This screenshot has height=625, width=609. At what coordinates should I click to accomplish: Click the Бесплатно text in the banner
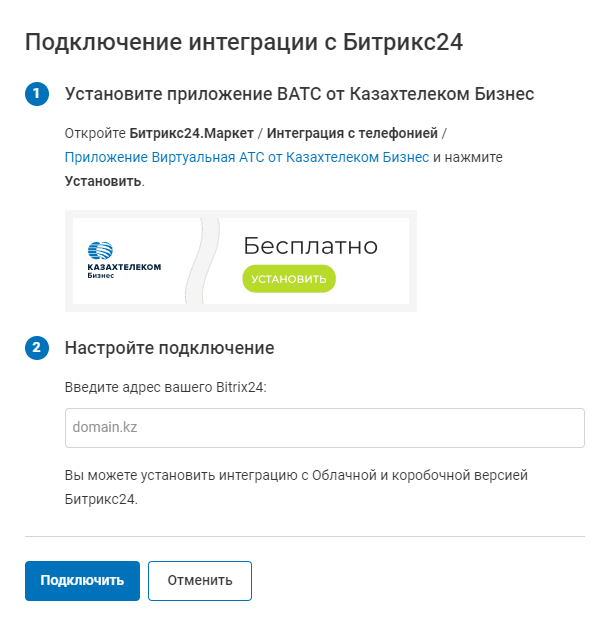(x=310, y=246)
